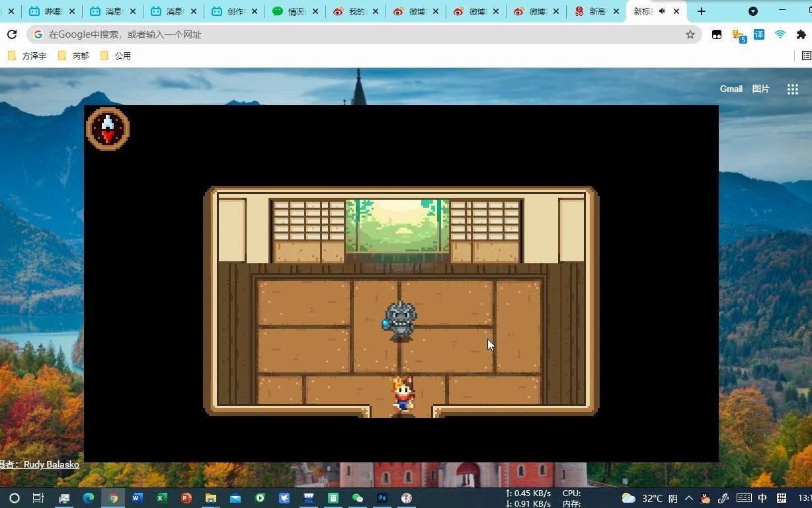Toggle the 中 input method indicator

(762, 498)
